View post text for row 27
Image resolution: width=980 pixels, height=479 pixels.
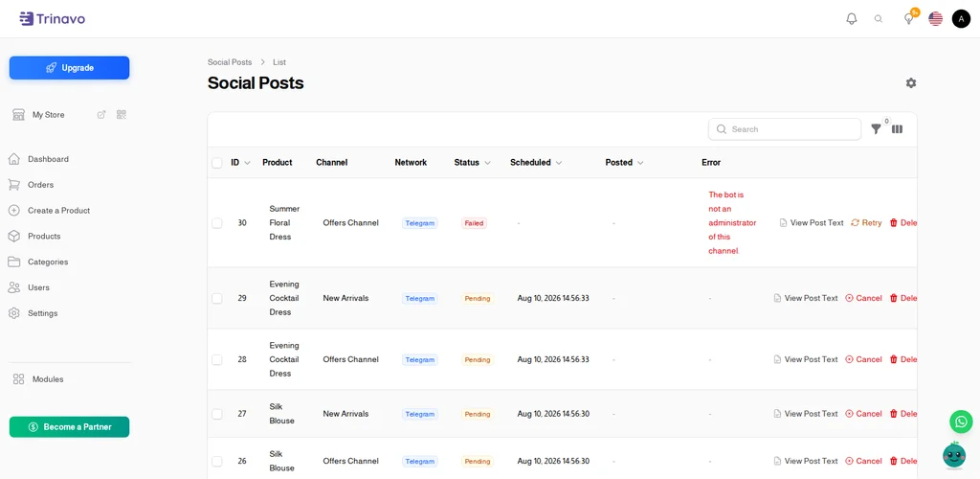pos(806,413)
